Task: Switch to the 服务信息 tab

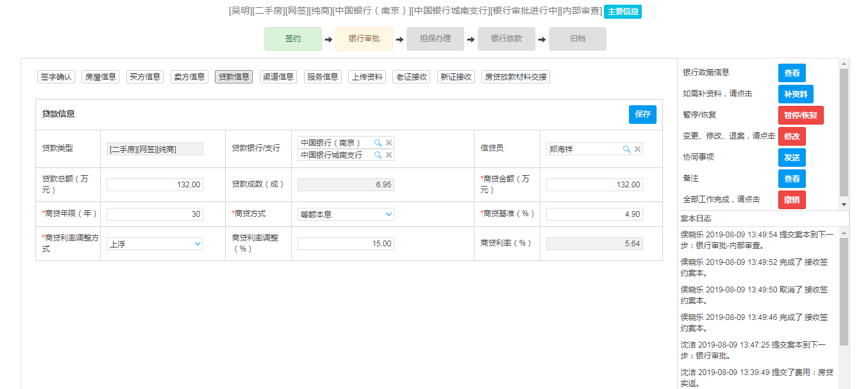Action: [323, 77]
